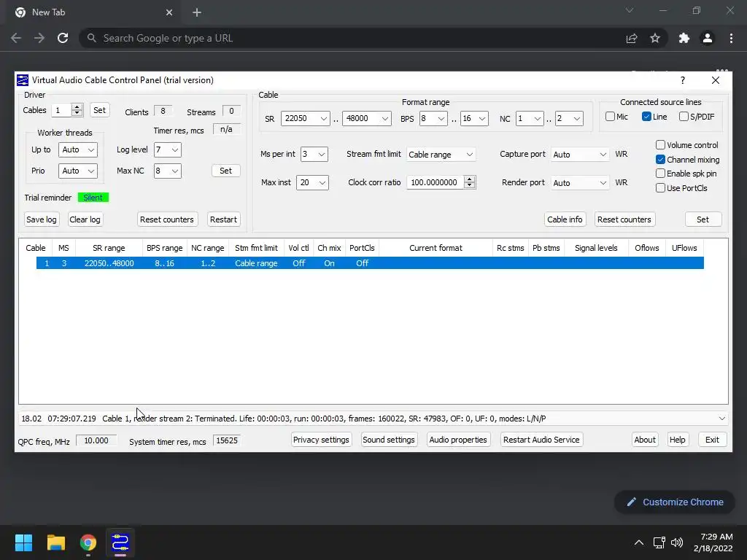Open the minimum SR 22050 dropdown
This screenshot has height=560, width=747.
point(306,118)
